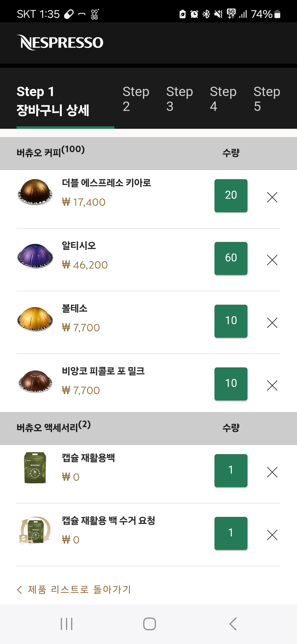This screenshot has width=297, height=644.
Task: Select Step 5 tab
Action: (266, 99)
